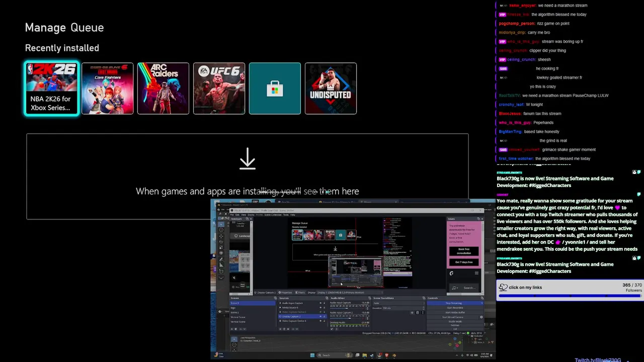
Task: Open the Beats panel hamburger menu
Action: pyautogui.click(x=476, y=273)
